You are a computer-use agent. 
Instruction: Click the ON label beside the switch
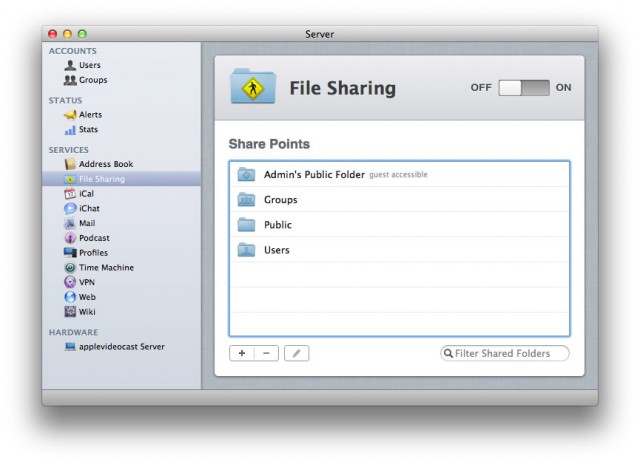[563, 88]
